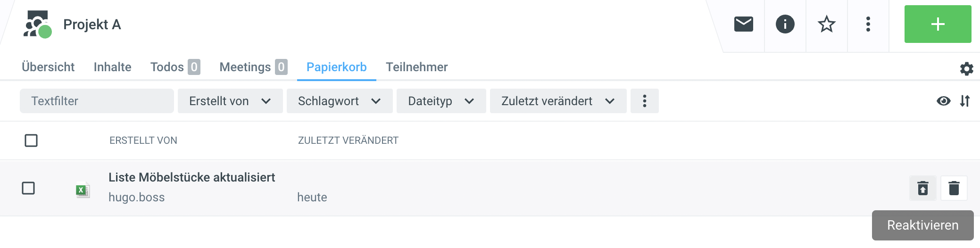Open more filters three-dot button
This screenshot has height=248, width=980.
644,101
